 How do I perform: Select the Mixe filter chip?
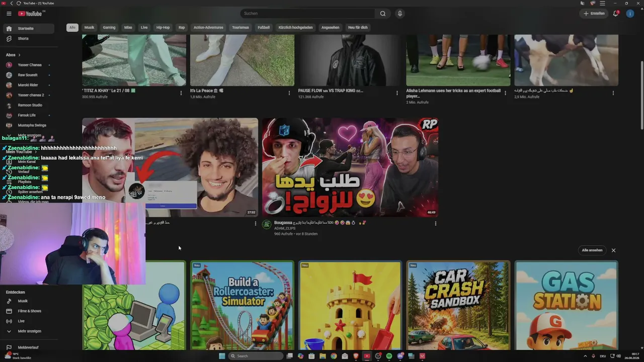128,28
